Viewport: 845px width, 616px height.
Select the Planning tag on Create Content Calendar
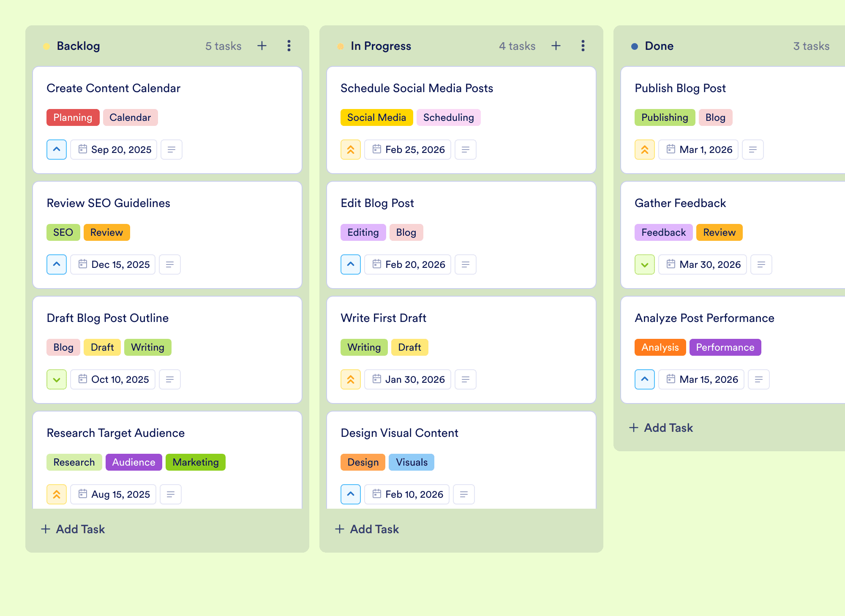(73, 117)
